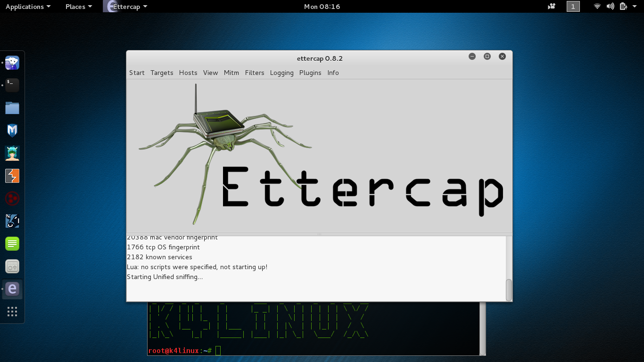
Task: Click the green Leafpad notes icon
Action: point(12,244)
